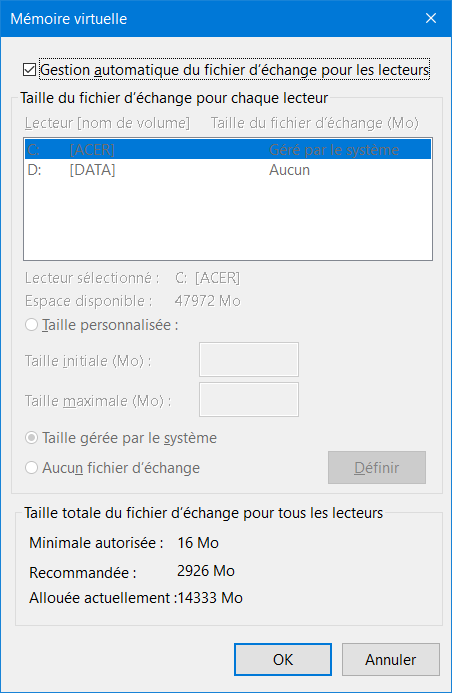
Task: Select drive C: [ACER] in the list
Action: 228,150
